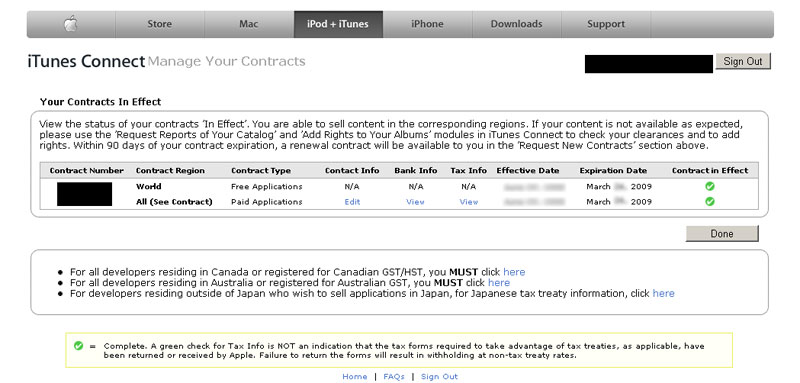The height and width of the screenshot is (383, 800).
Task: Click the iTunes Connect heading
Action: pyautogui.click(x=86, y=62)
